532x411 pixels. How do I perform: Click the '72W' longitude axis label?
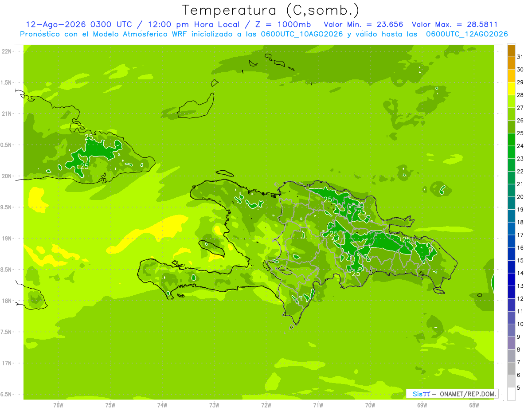click(266, 405)
